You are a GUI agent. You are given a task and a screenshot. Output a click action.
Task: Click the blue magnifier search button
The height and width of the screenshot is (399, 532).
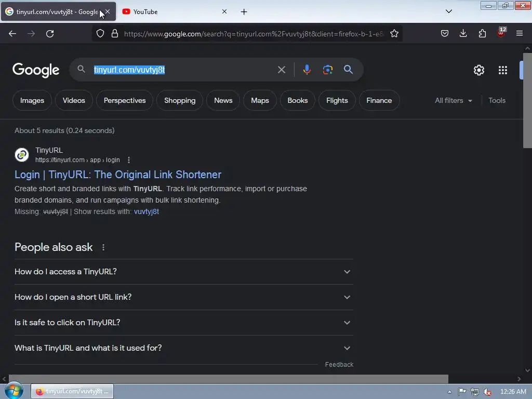pos(348,70)
